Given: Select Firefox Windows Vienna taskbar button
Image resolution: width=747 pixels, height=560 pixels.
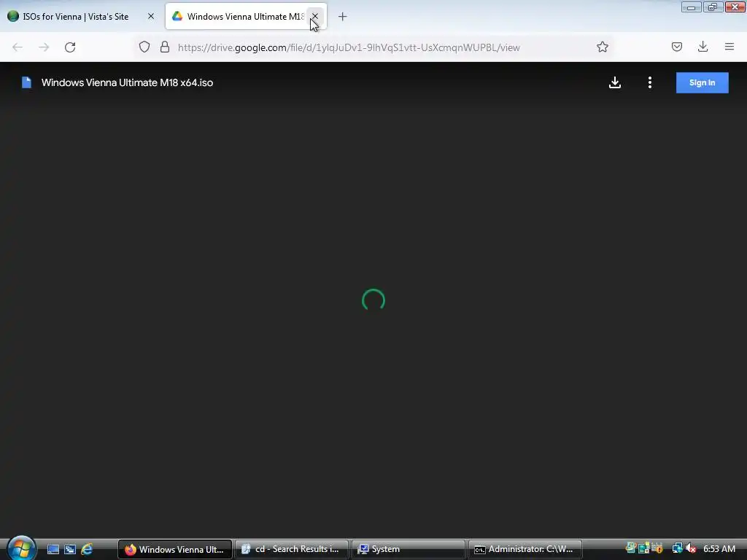Looking at the screenshot, I should tap(175, 549).
